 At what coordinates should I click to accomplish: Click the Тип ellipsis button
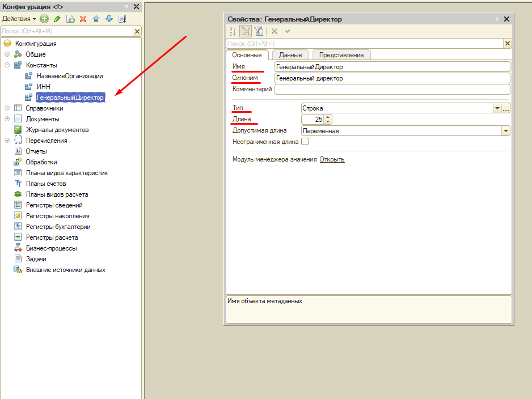pos(506,108)
